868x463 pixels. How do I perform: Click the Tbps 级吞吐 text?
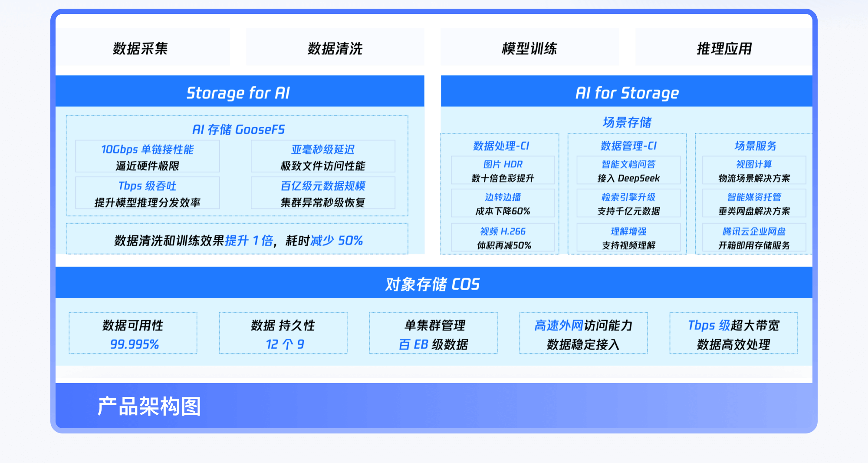pos(148,186)
